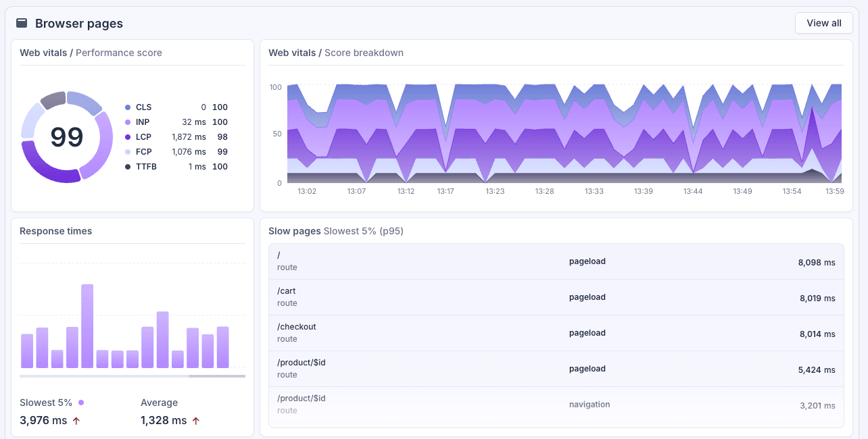Select the TTFB legend color dot

coord(127,167)
